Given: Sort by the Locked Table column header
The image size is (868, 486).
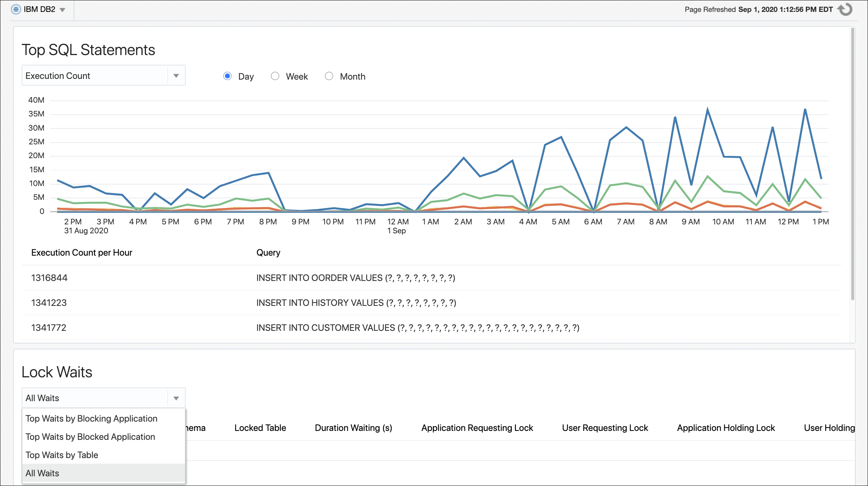Looking at the screenshot, I should [260, 428].
